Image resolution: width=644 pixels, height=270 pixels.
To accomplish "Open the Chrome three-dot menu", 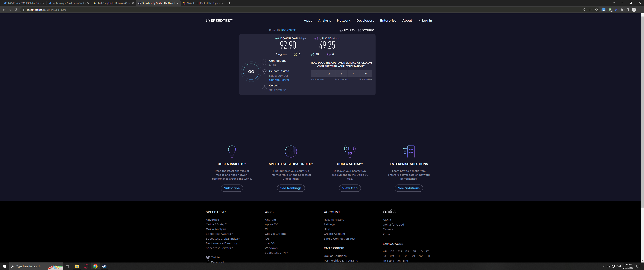I will 640,10.
